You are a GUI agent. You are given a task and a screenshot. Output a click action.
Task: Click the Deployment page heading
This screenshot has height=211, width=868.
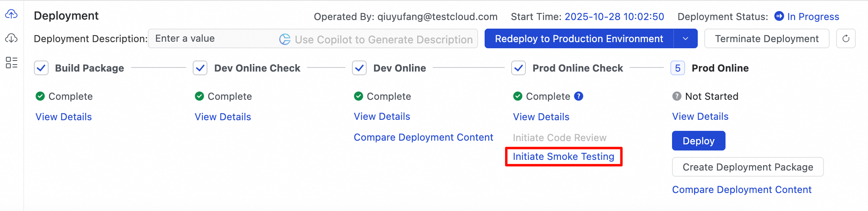tap(66, 16)
